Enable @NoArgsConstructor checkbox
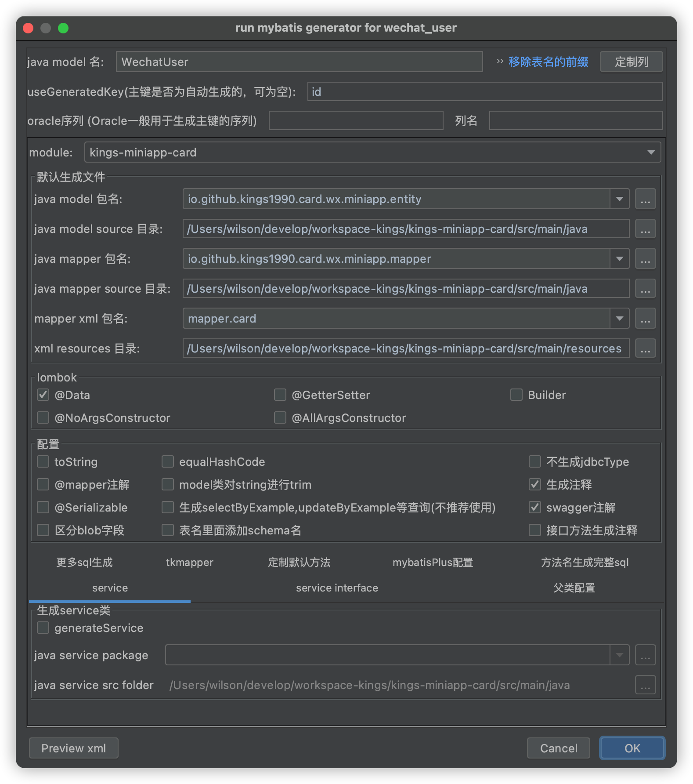The height and width of the screenshot is (784, 693). pos(43,417)
